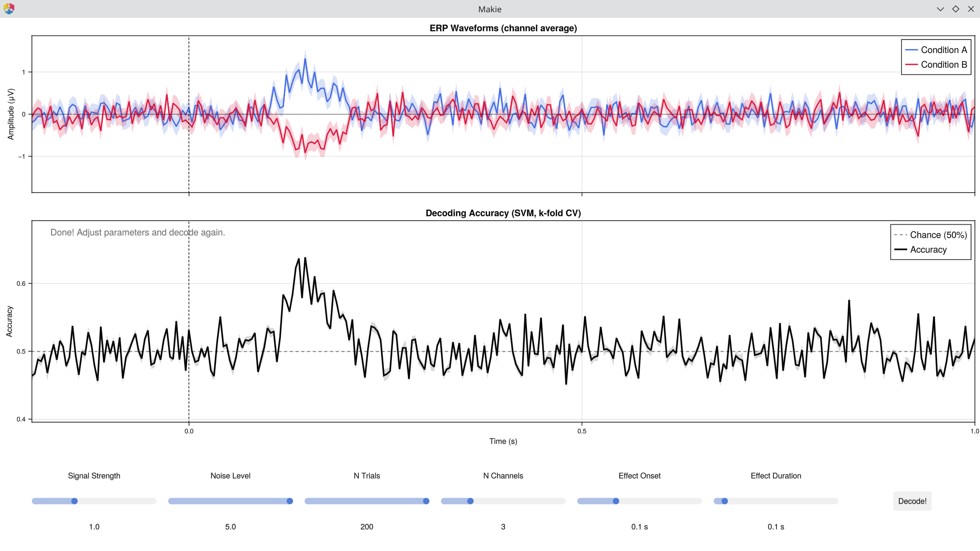Click the Accuracy legend label text

coord(928,249)
